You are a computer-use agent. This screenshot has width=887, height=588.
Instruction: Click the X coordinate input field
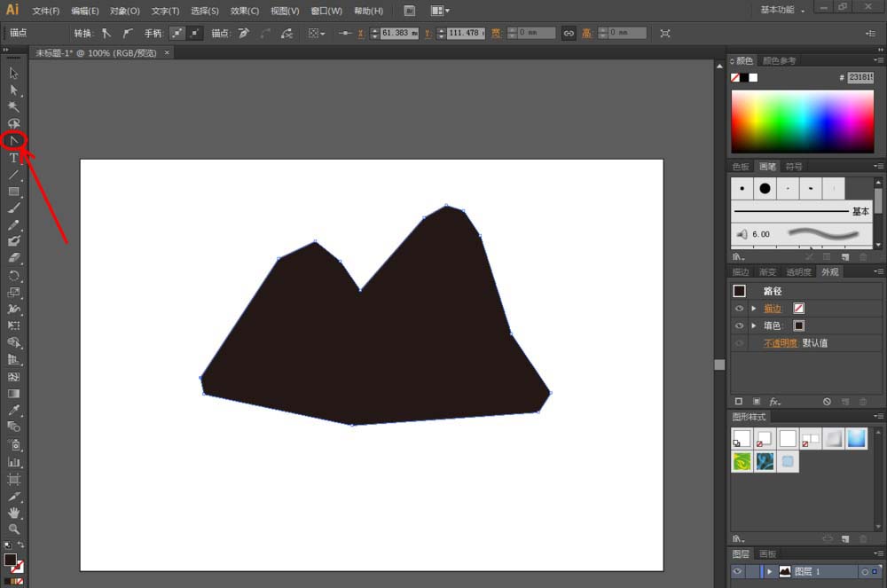tap(399, 33)
